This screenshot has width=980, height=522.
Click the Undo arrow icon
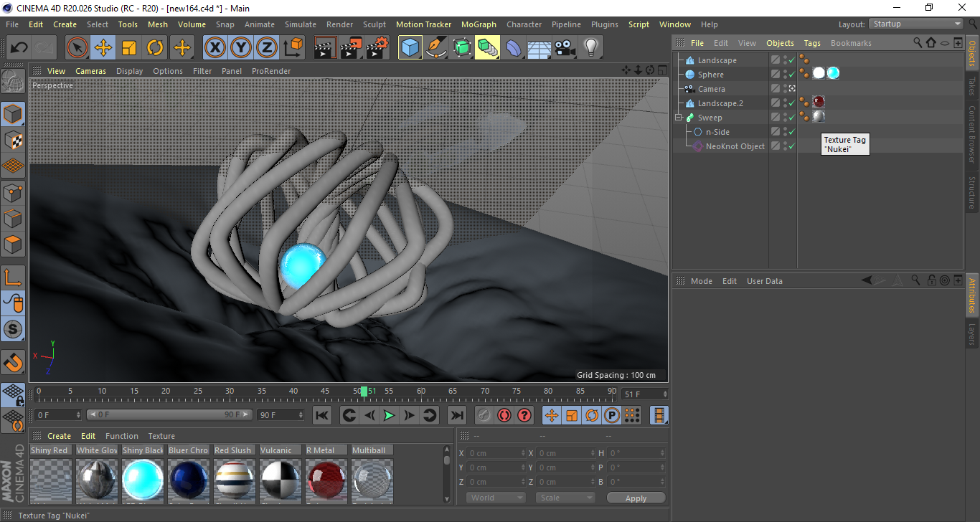coord(19,48)
